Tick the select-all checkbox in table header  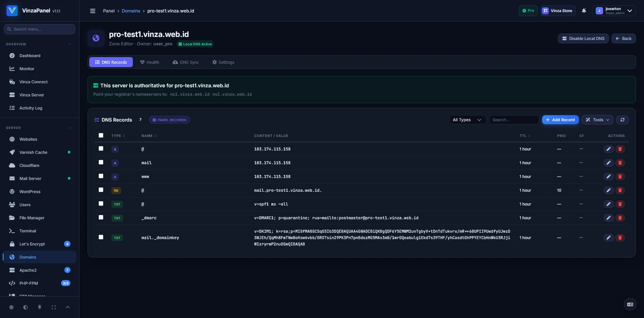tap(101, 136)
